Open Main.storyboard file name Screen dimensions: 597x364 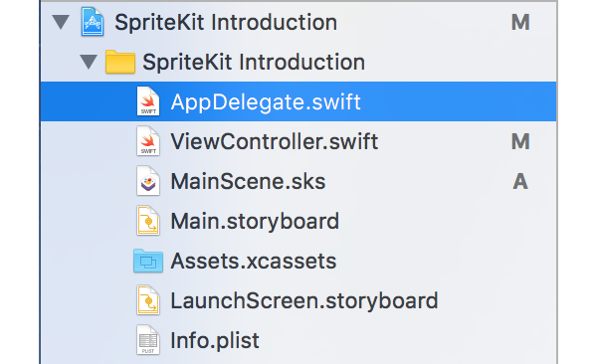pyautogui.click(x=255, y=221)
